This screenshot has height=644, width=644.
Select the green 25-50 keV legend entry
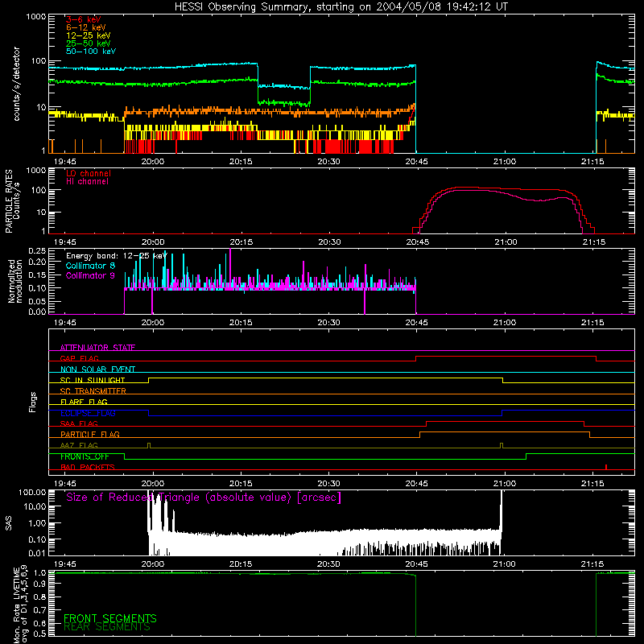point(89,43)
